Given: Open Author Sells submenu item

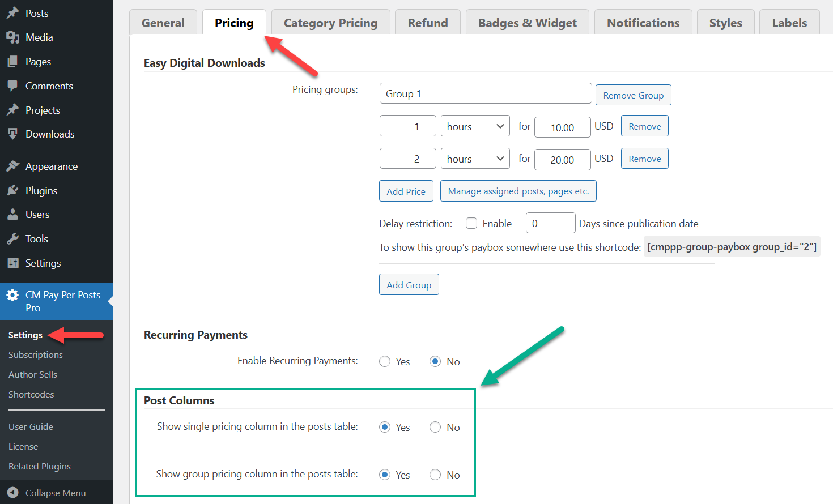Looking at the screenshot, I should click(33, 375).
